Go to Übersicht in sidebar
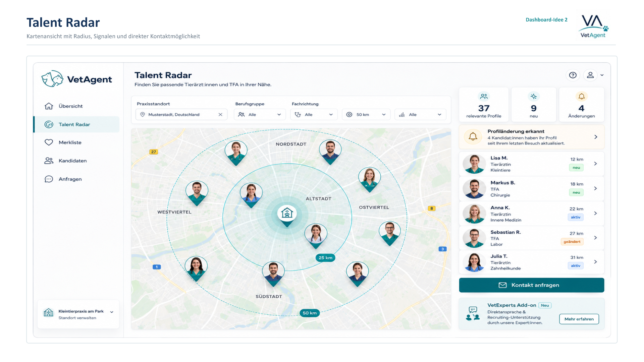 coord(76,106)
